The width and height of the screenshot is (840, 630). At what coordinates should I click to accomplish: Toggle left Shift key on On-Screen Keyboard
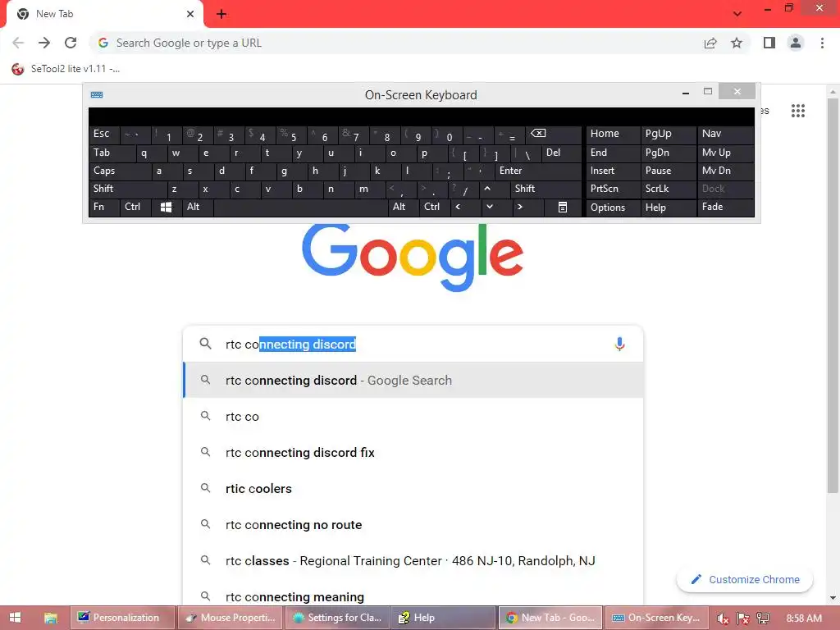click(x=127, y=189)
